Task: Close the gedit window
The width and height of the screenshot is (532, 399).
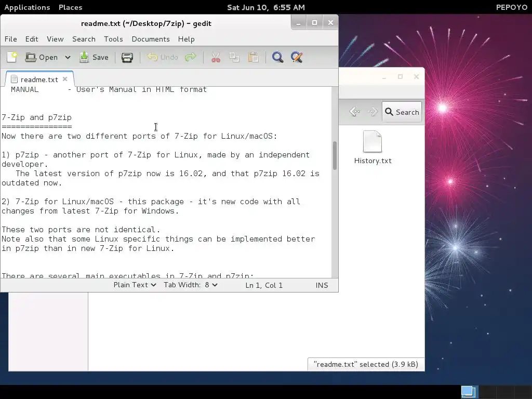Action: (x=330, y=23)
